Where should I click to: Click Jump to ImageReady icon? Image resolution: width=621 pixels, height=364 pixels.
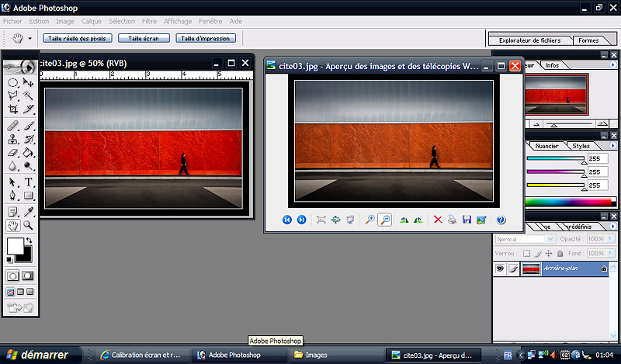pos(20,308)
